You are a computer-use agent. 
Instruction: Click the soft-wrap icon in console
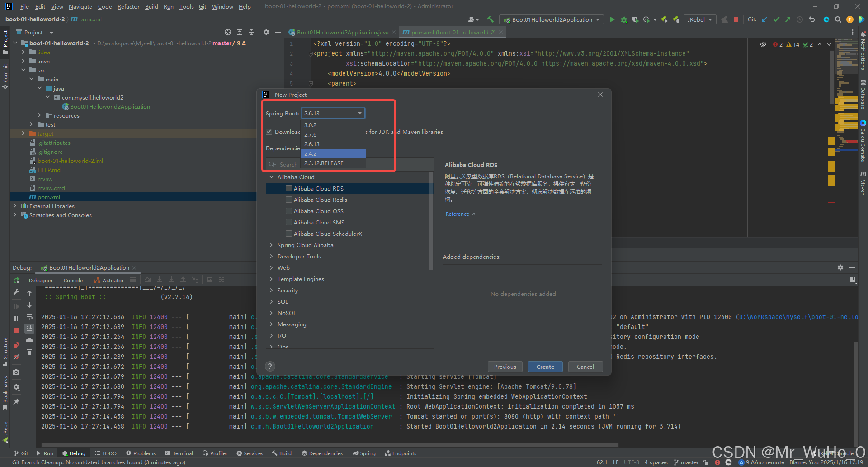[x=29, y=317]
